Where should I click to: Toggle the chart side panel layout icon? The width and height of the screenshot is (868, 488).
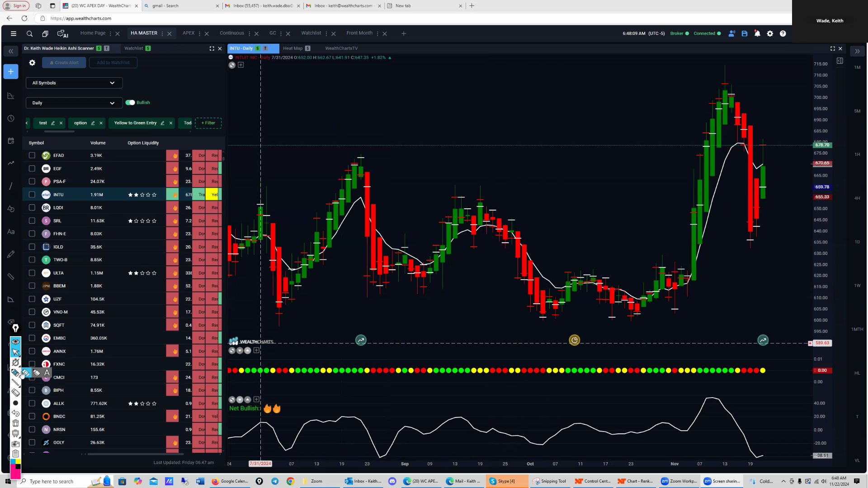click(840, 61)
